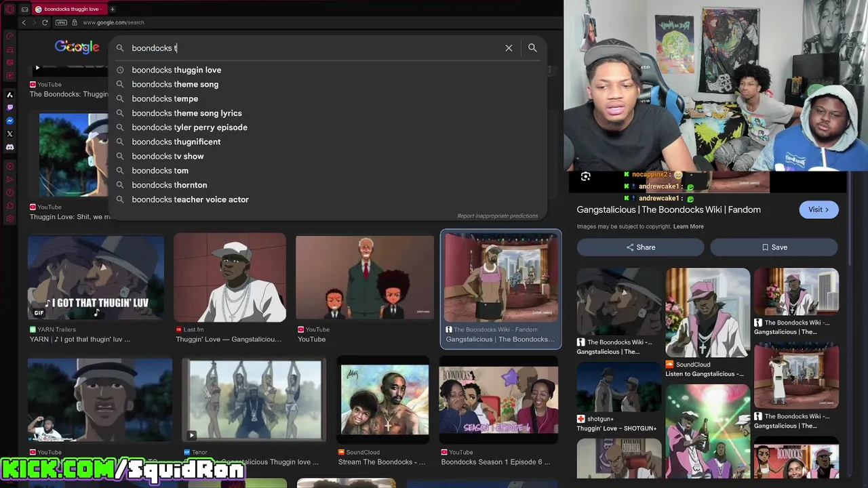Image resolution: width=868 pixels, height=488 pixels.
Task: Select suggestion 'boondocks teacher voice actor'
Action: tap(328, 199)
